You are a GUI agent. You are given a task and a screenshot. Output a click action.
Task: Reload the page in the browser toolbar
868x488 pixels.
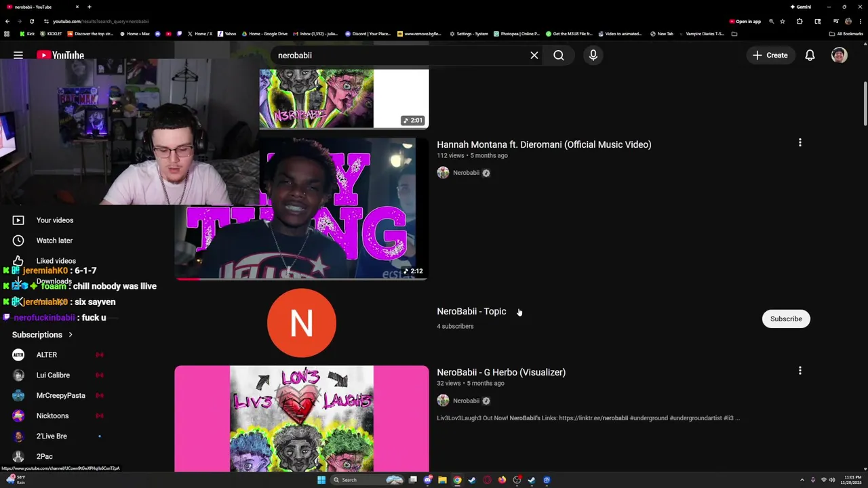[x=31, y=21]
